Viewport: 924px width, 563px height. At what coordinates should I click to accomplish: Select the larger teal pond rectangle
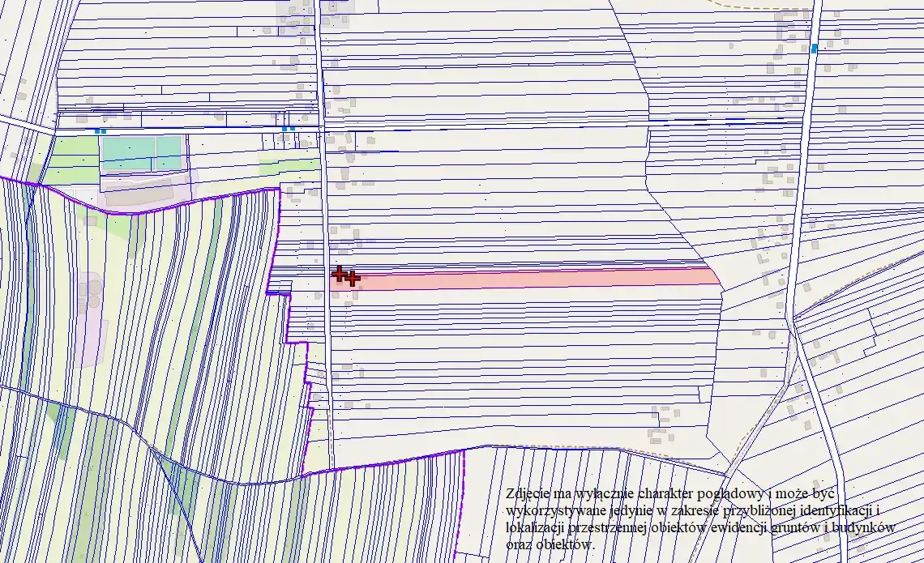(x=126, y=153)
